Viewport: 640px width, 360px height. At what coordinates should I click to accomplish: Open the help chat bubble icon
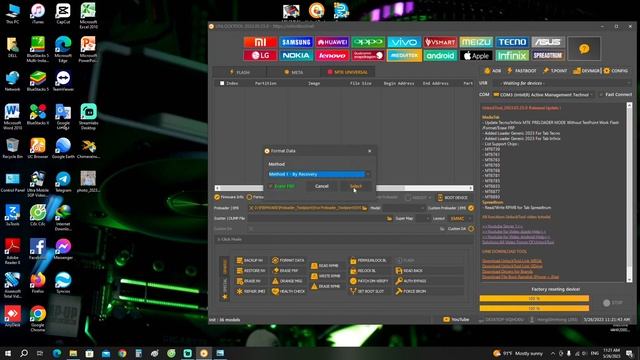tap(584, 49)
